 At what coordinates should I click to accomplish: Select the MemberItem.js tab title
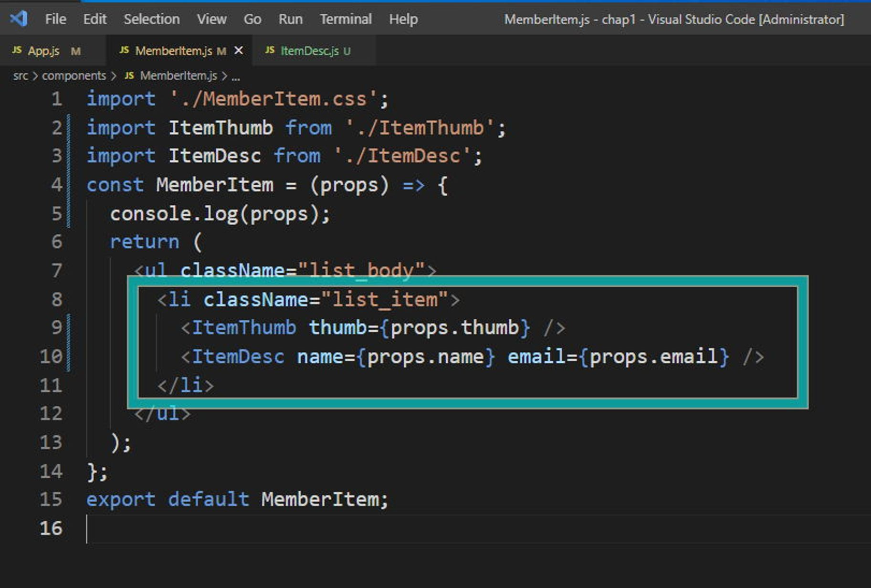coord(173,51)
